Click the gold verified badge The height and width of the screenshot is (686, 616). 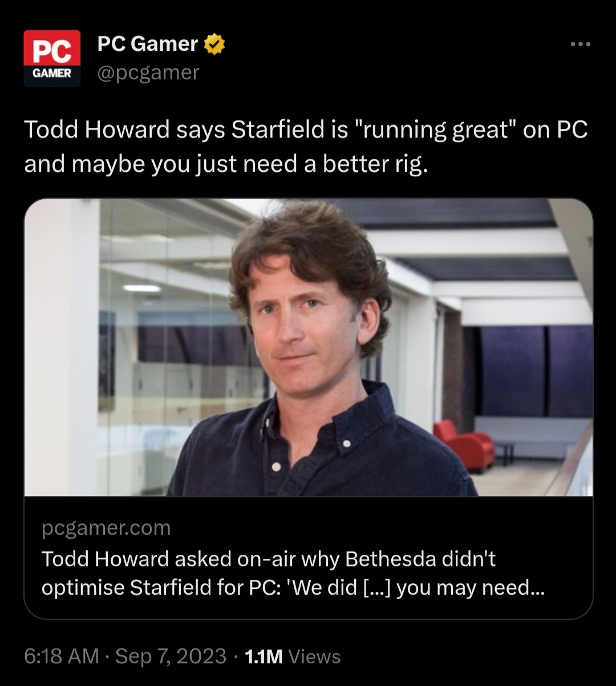pyautogui.click(x=214, y=45)
